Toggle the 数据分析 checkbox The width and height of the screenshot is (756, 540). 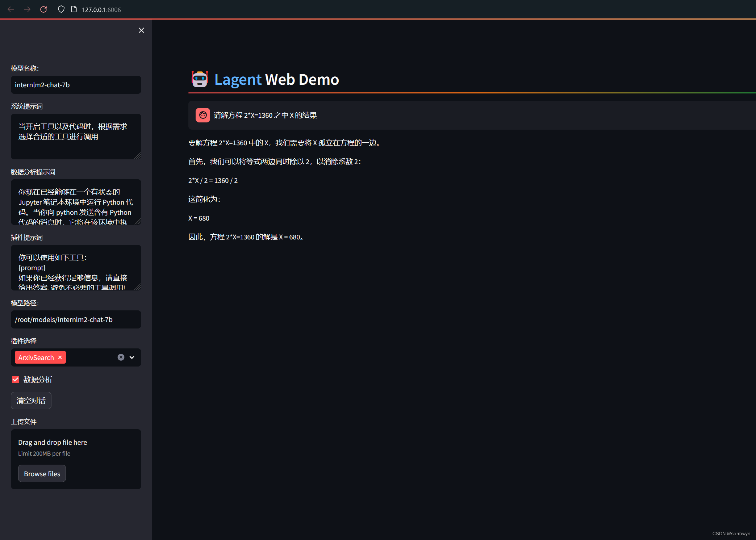coord(16,380)
